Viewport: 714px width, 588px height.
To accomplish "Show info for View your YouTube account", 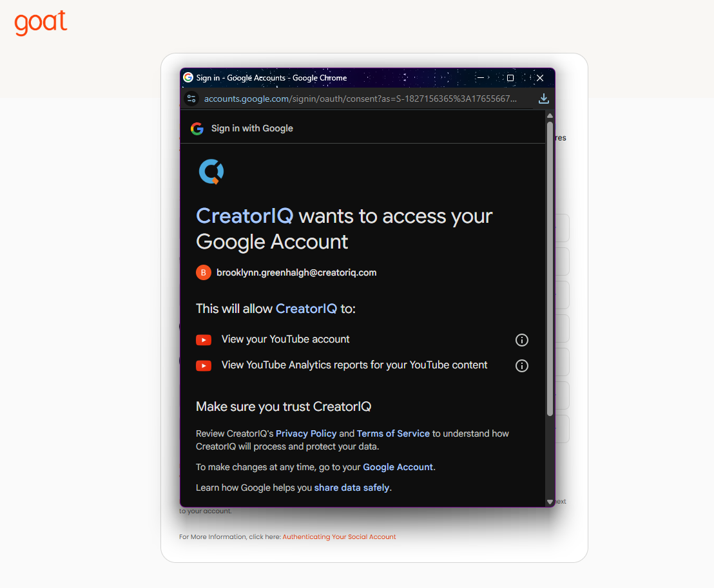I will coord(521,340).
